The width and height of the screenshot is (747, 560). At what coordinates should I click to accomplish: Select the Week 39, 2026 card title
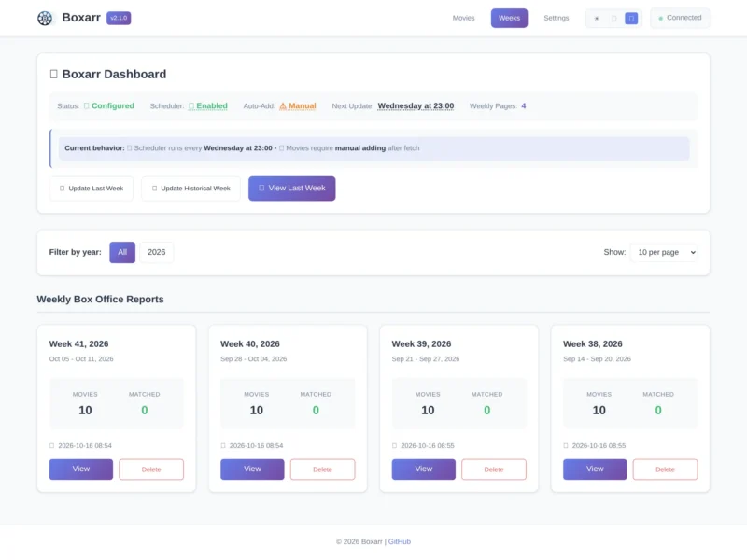421,344
